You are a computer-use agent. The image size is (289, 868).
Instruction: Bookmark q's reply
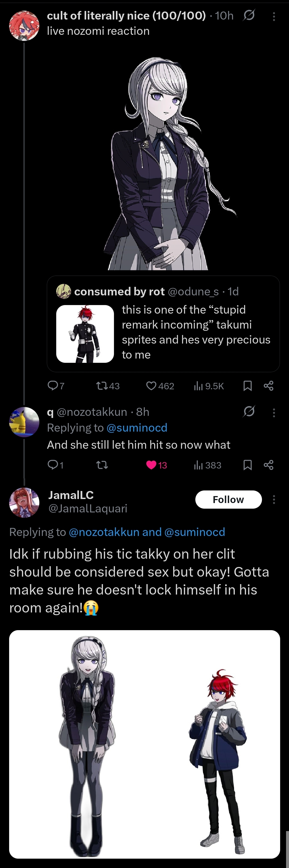point(248,465)
